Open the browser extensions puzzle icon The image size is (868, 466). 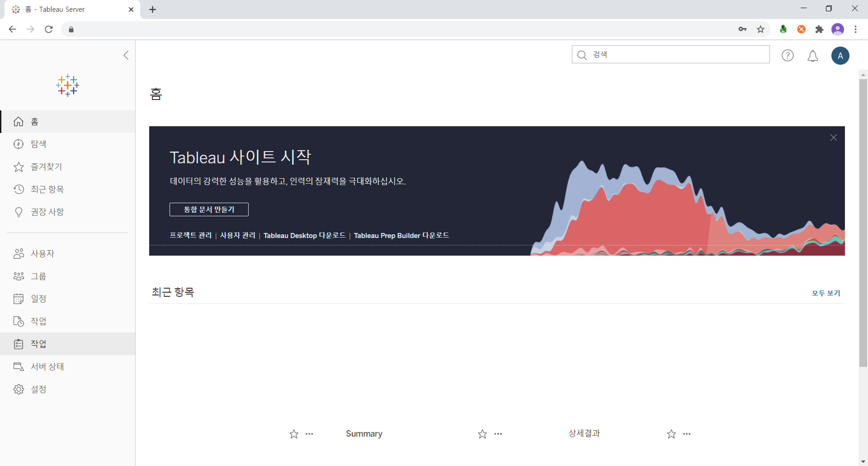pos(819,29)
